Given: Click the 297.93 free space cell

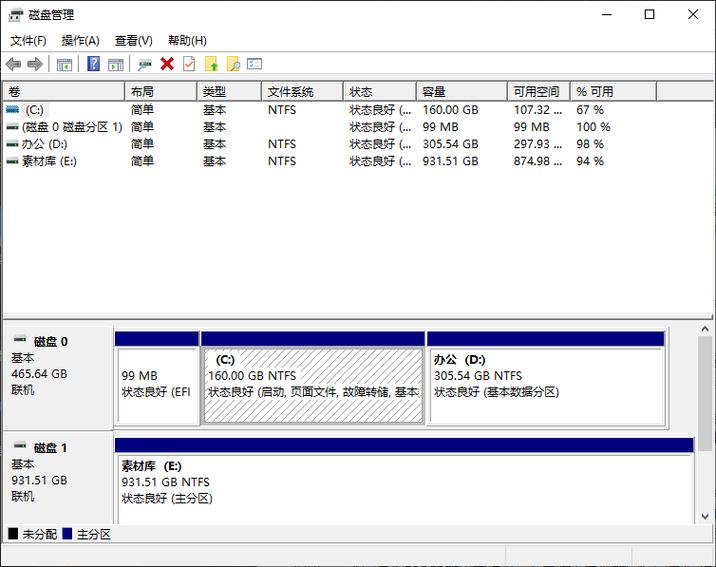Looking at the screenshot, I should pos(537,144).
